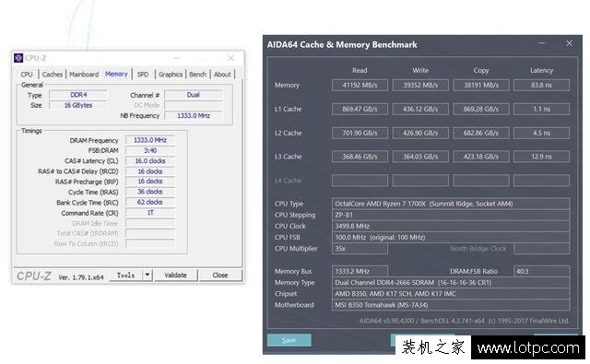
Task: Click the CPU FSB field 100.0 MHz
Action: (x=451, y=237)
